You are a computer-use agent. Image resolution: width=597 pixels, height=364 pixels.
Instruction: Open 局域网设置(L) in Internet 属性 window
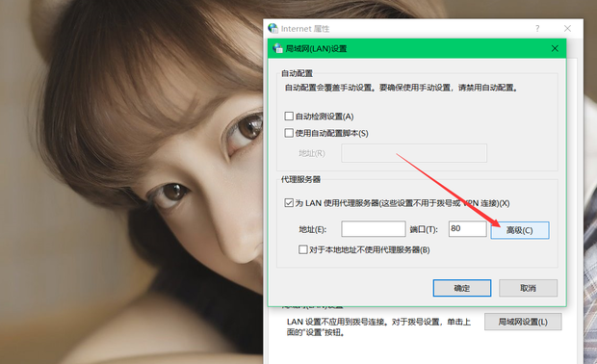coord(523,322)
